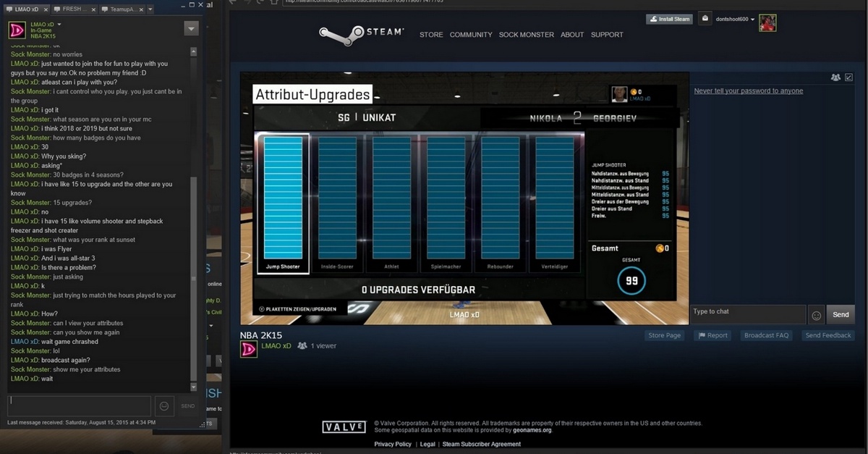The height and width of the screenshot is (454, 868).
Task: Click the dontshoot600 profile avatar
Action: pos(767,22)
